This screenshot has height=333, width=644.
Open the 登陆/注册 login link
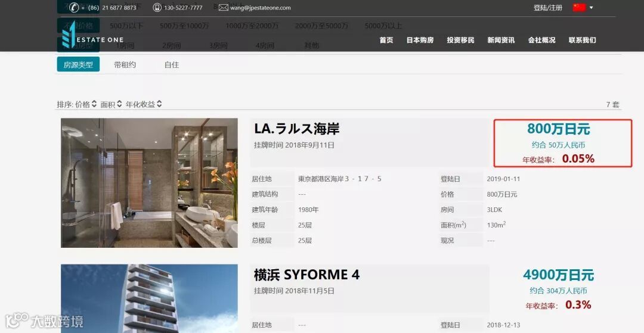548,7
